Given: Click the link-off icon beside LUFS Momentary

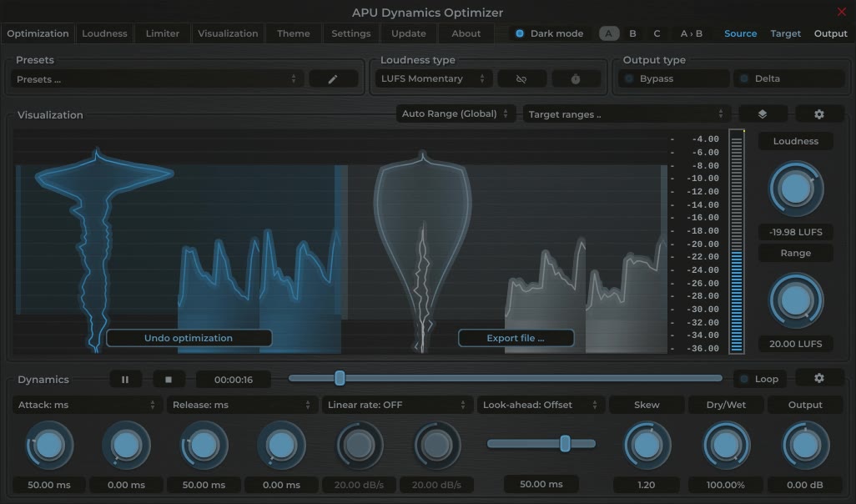Looking at the screenshot, I should coord(521,78).
